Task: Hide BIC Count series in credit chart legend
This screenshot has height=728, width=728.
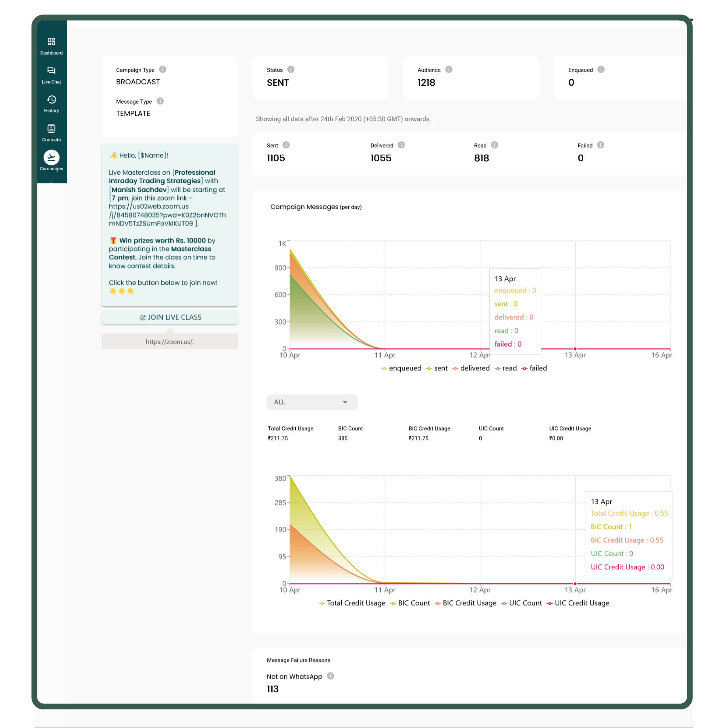Action: click(410, 603)
